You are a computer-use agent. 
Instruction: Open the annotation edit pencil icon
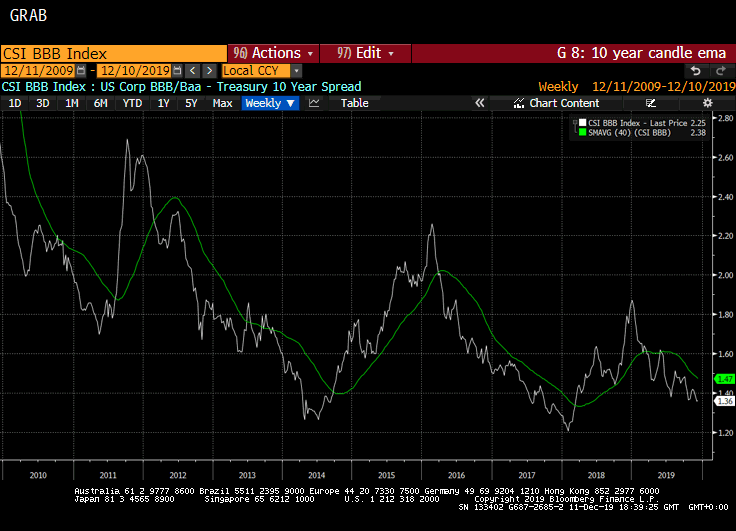(650, 103)
